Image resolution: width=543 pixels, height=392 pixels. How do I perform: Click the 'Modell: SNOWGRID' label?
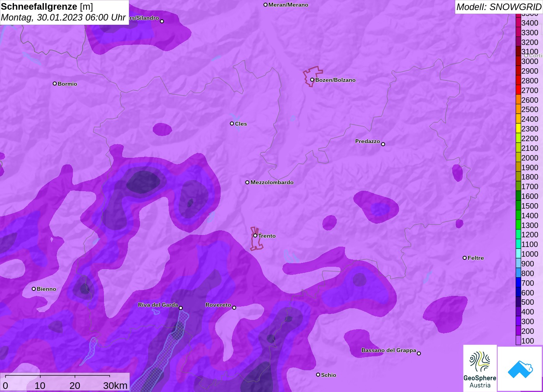pyautogui.click(x=499, y=7)
